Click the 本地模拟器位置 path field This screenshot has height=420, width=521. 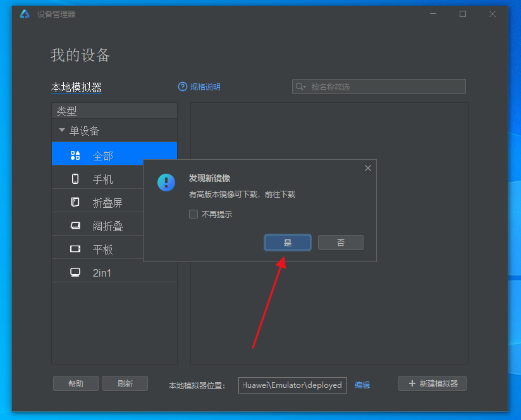pos(292,385)
